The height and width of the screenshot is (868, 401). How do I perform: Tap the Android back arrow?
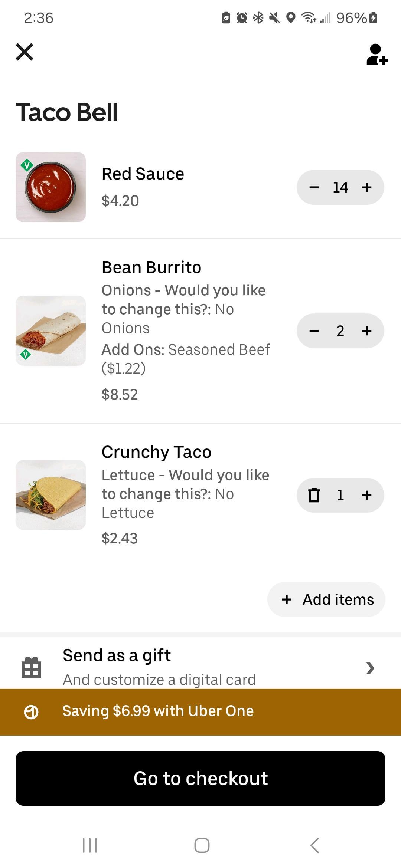pos(314,845)
